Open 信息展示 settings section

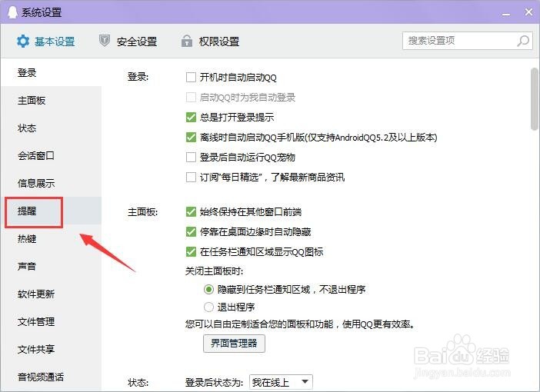coord(52,183)
